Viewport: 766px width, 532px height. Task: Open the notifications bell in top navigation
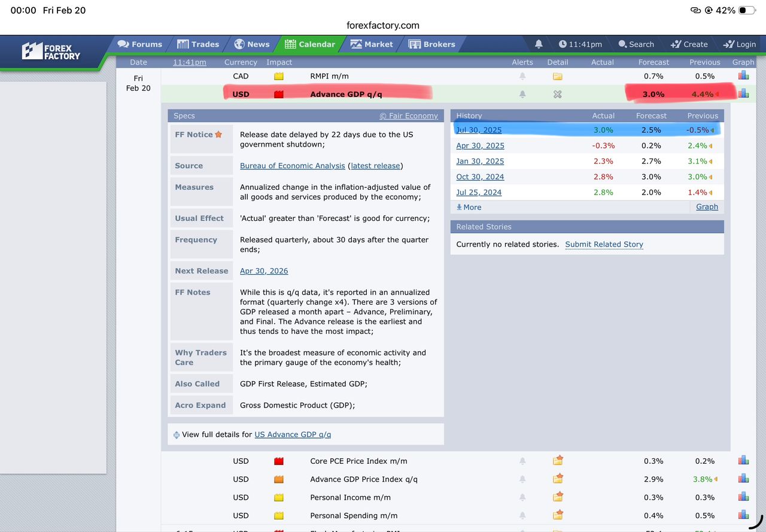[539, 44]
